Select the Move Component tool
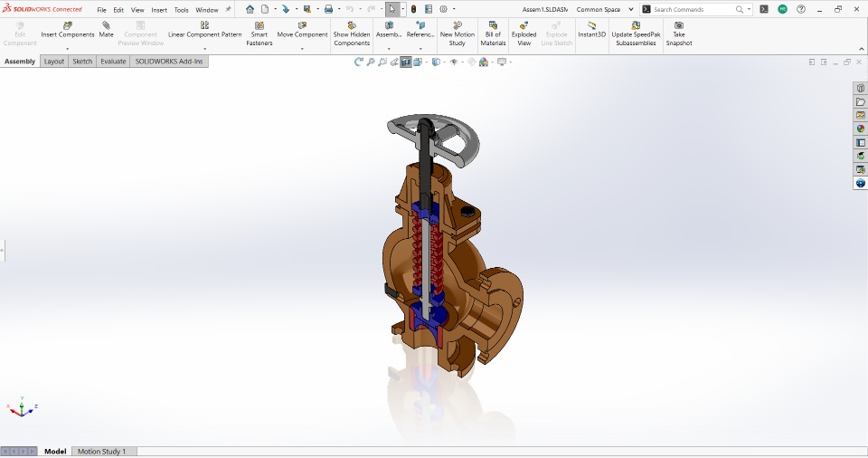Screen dimensions: 868x458 [302, 30]
